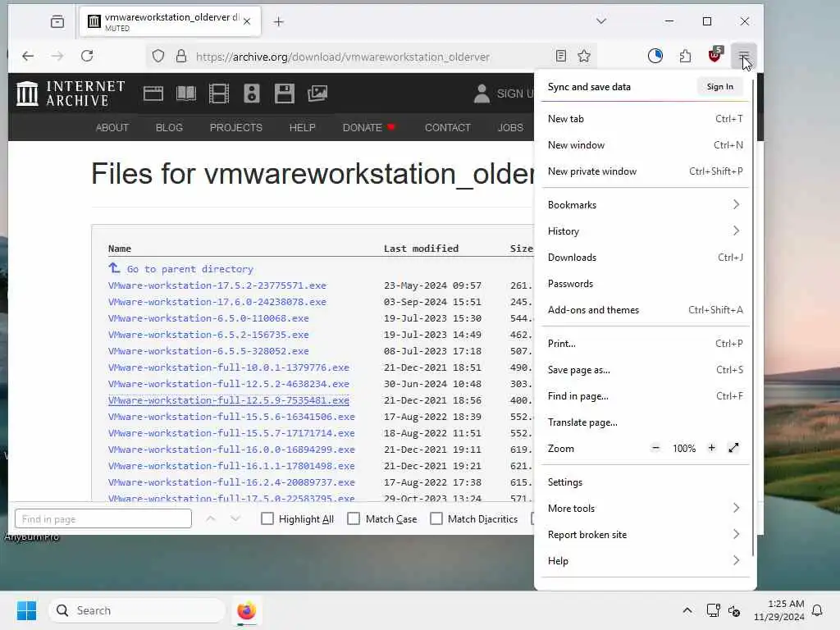
Task: Switch to Firefox in the taskbar
Action: (x=246, y=610)
